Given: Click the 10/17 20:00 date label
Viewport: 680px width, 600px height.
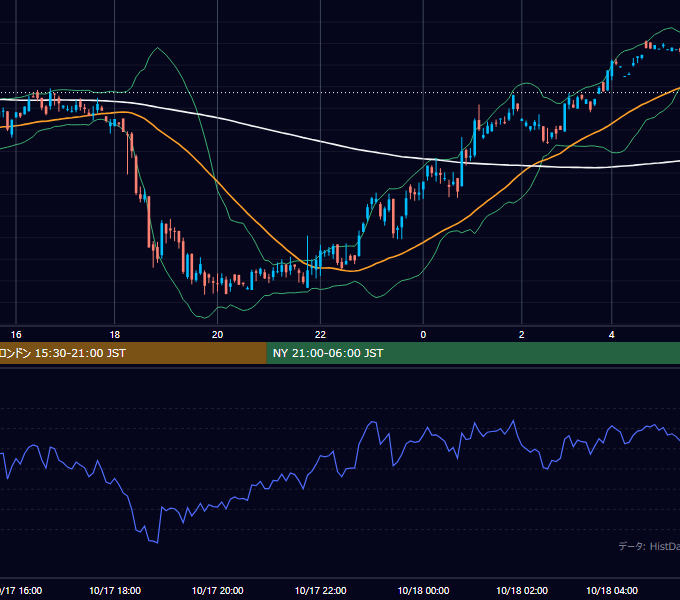Looking at the screenshot, I should coord(218,590).
